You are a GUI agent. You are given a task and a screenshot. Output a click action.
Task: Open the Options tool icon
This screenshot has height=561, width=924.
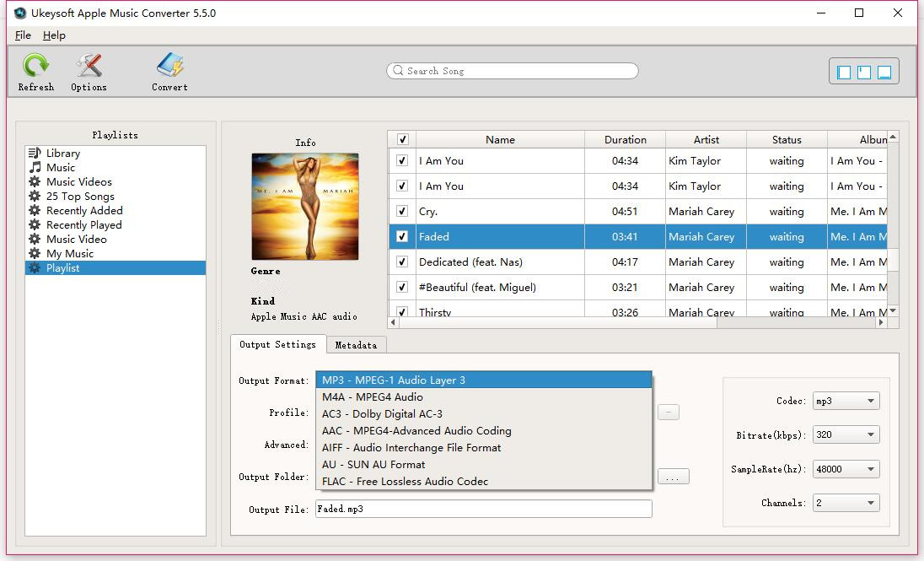point(89,65)
